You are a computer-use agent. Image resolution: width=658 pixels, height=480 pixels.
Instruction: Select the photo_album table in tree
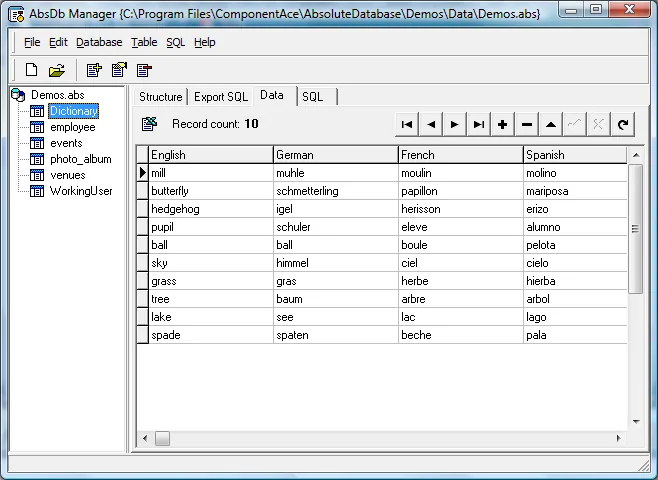click(81, 159)
